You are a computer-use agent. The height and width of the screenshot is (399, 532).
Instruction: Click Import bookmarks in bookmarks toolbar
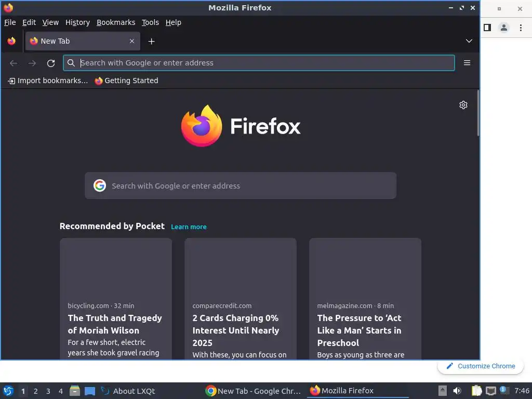point(48,81)
